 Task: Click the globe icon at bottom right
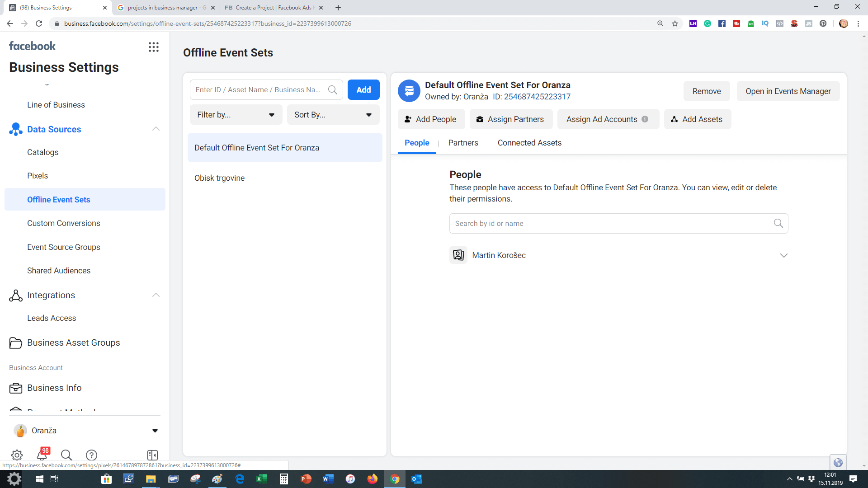[x=838, y=462]
